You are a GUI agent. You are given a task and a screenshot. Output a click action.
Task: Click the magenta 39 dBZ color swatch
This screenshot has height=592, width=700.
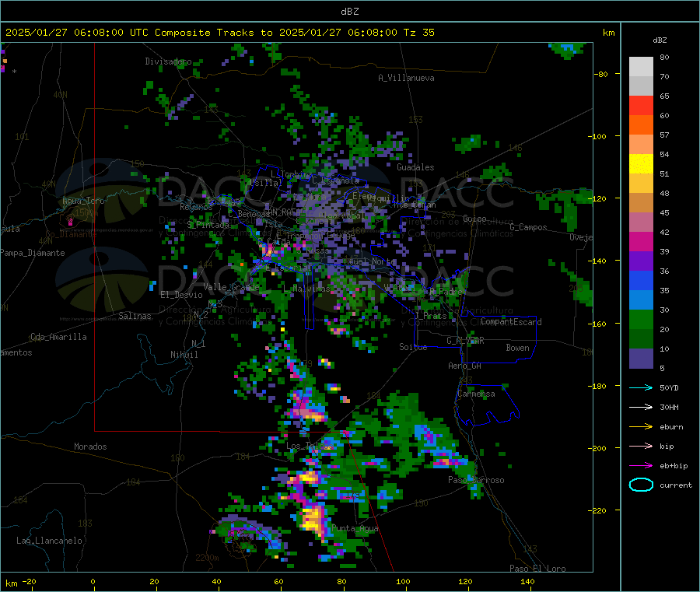[x=641, y=241]
